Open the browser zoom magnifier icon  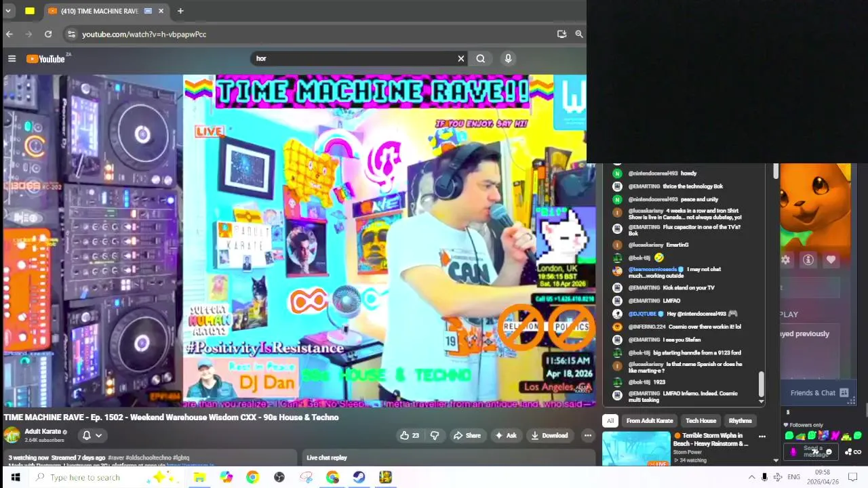tap(579, 34)
